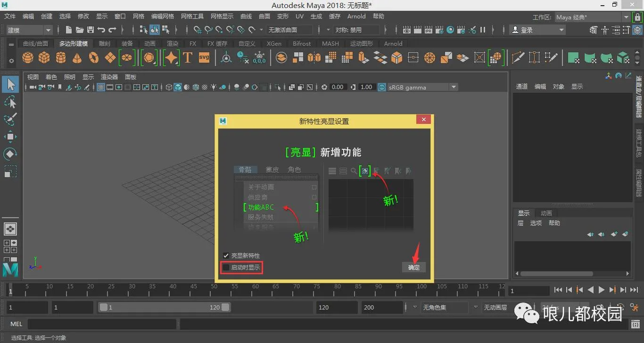Click frame 50 on the time slider

tap(214, 289)
